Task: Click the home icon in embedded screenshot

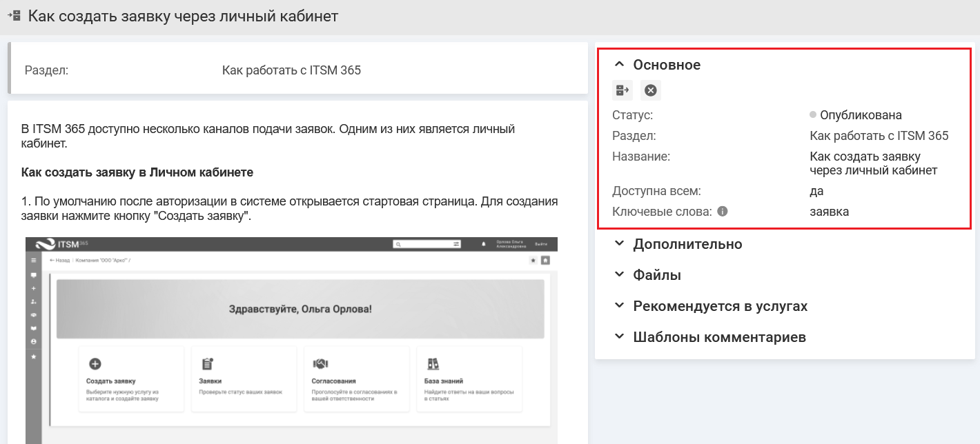Action: tap(545, 260)
